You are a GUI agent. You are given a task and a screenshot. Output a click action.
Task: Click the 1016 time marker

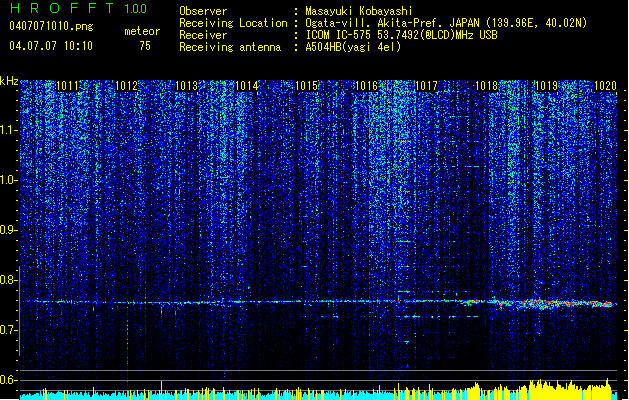[366, 86]
